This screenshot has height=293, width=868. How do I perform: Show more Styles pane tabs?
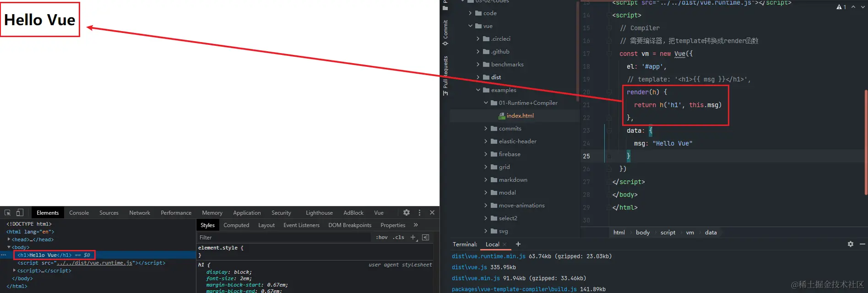coord(416,225)
